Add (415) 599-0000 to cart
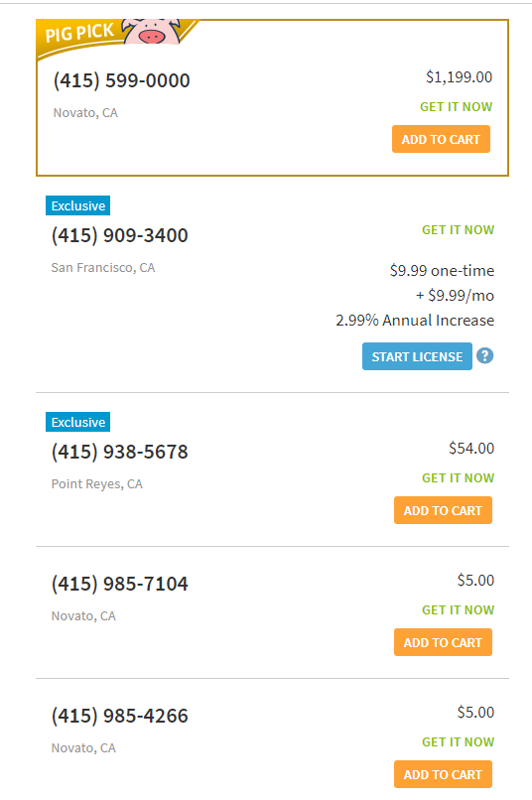 (x=441, y=139)
